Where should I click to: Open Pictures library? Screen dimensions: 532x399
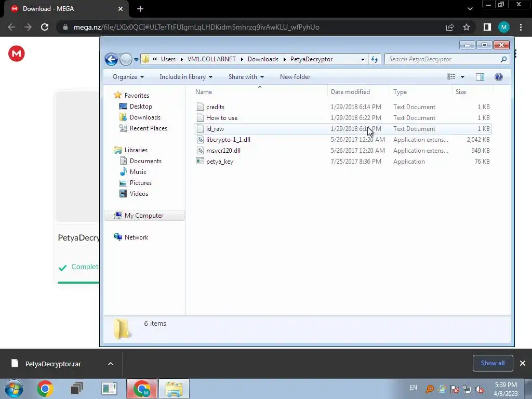136,182
